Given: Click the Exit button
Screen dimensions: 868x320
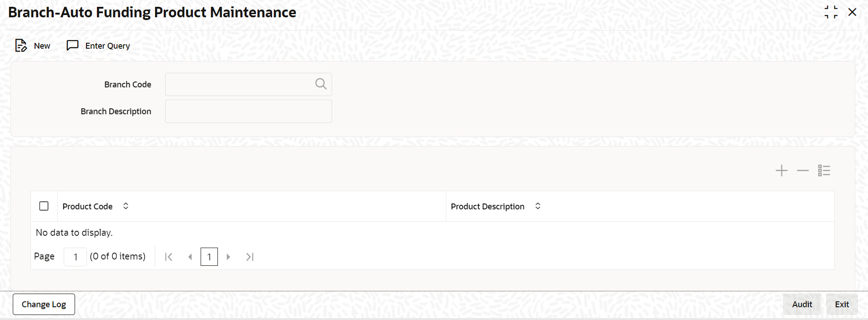Looking at the screenshot, I should pos(842,304).
